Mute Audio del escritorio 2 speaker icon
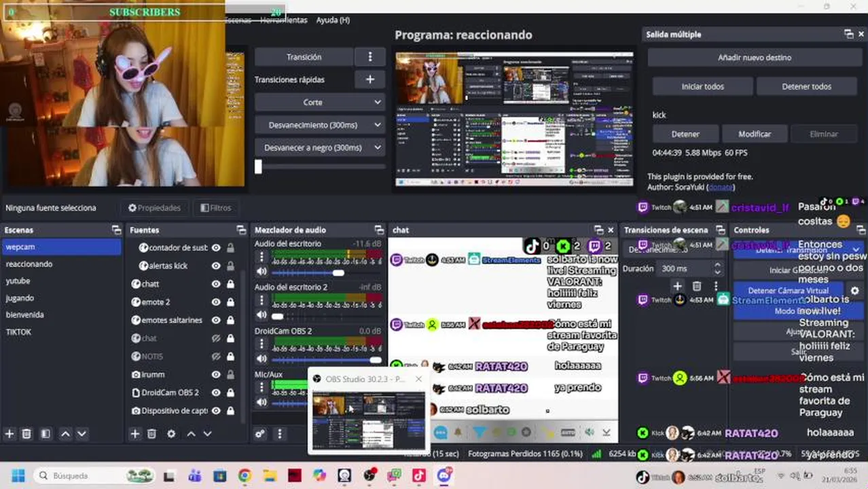The width and height of the screenshot is (868, 489). 261,315
